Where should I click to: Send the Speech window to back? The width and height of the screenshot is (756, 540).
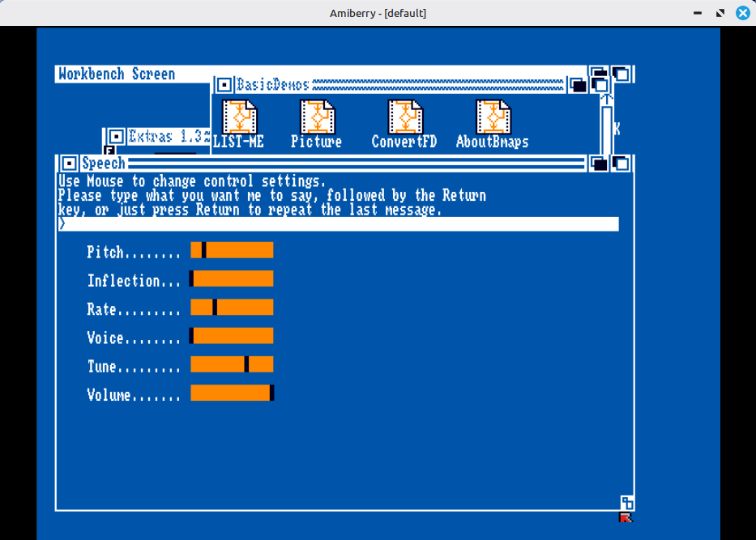(600, 164)
